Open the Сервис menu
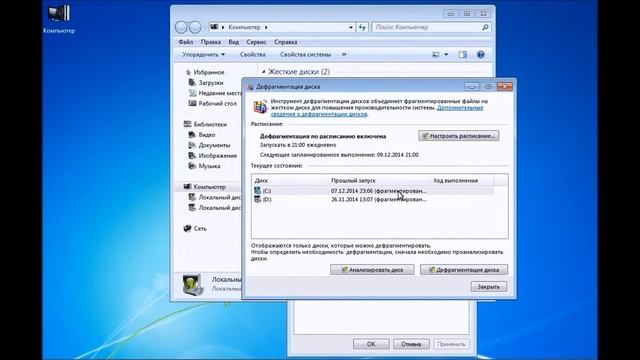The image size is (640, 360). pyautogui.click(x=256, y=42)
